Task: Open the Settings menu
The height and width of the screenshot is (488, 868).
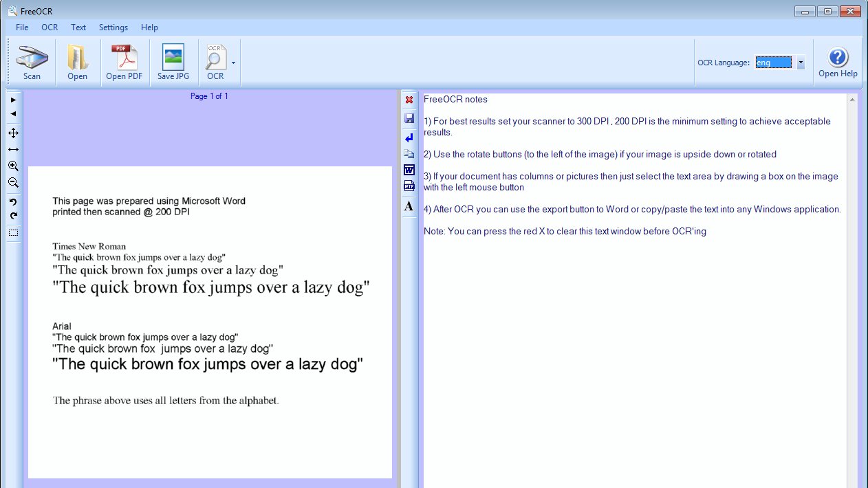Action: point(113,27)
